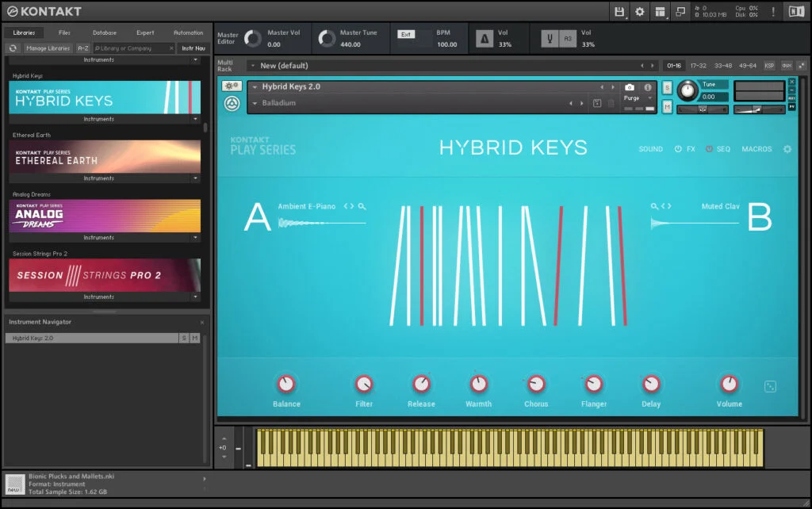Screen dimensions: 812x509
Task: Open Balladium snapshot dropdown
Action: (x=255, y=103)
